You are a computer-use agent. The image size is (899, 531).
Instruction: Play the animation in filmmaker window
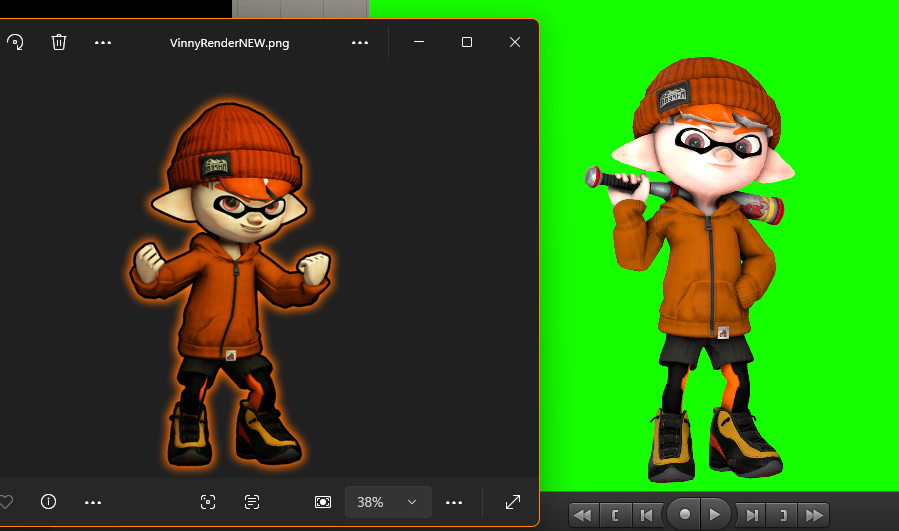click(x=714, y=514)
